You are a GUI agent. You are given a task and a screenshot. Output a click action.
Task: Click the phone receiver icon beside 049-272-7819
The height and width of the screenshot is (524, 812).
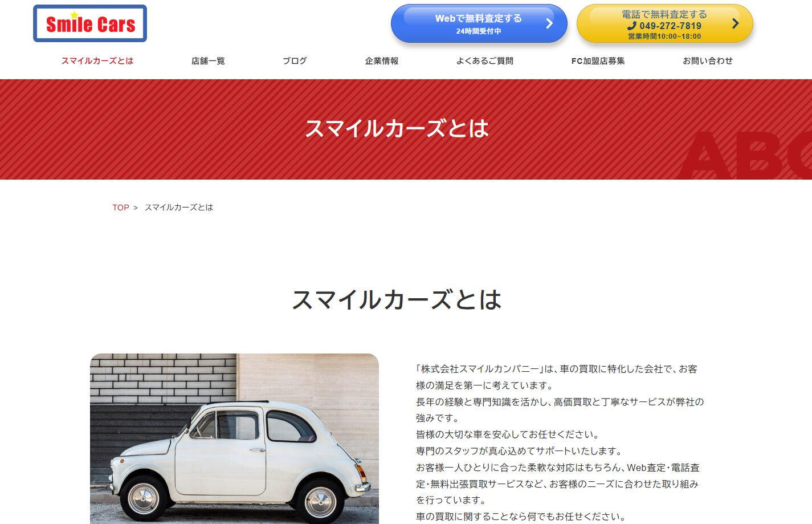pyautogui.click(x=632, y=26)
